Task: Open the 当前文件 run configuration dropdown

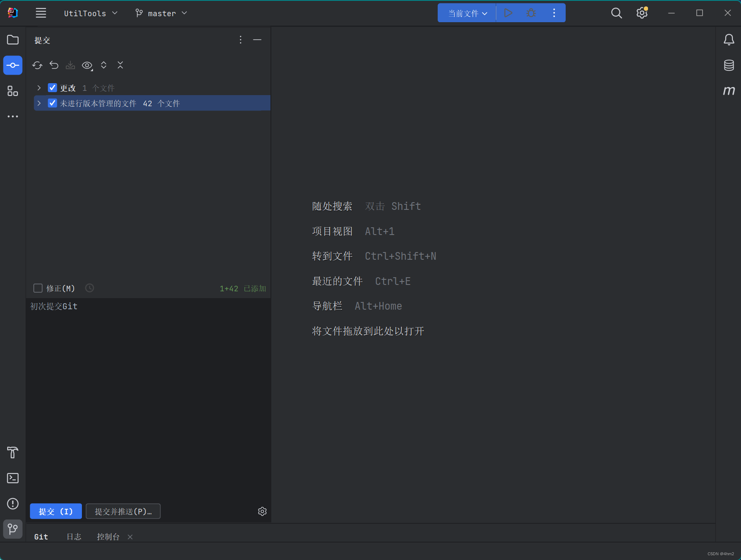Action: pyautogui.click(x=468, y=13)
